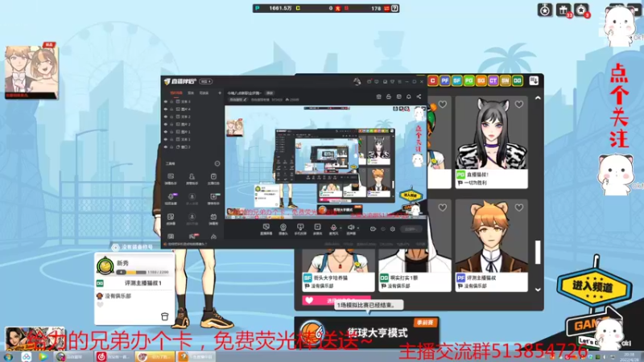Toggle lock on the 图片2 layer
The height and width of the screenshot is (362, 644).
pos(171,125)
